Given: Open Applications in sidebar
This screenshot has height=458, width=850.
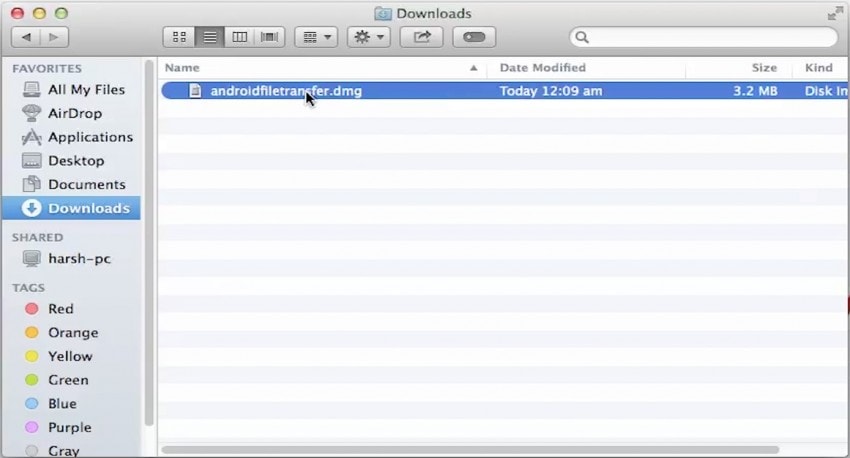Looking at the screenshot, I should (73, 137).
